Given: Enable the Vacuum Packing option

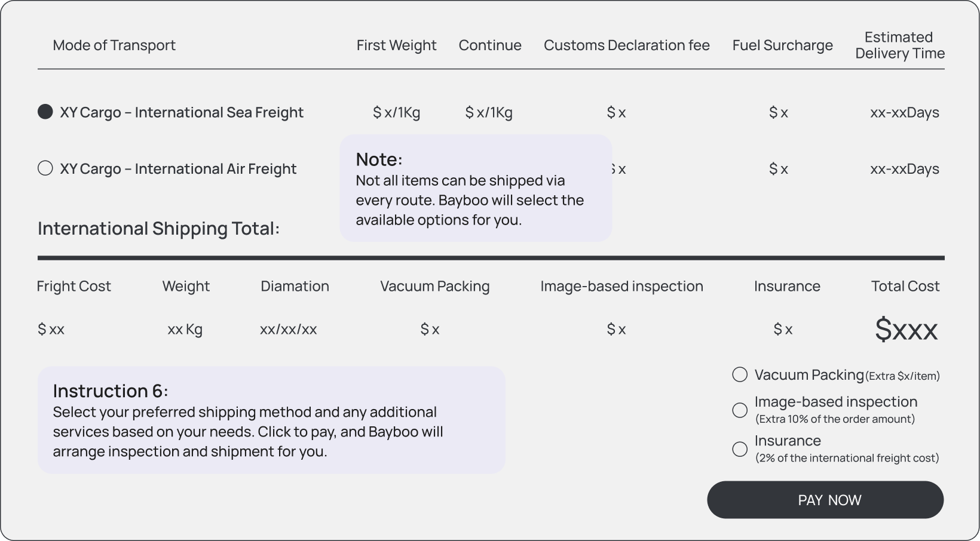Looking at the screenshot, I should pyautogui.click(x=740, y=374).
